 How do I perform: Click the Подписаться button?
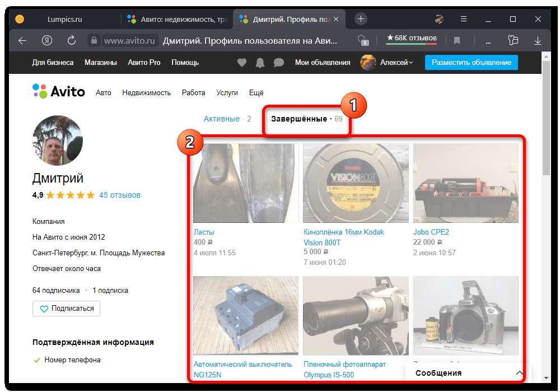[x=66, y=309]
